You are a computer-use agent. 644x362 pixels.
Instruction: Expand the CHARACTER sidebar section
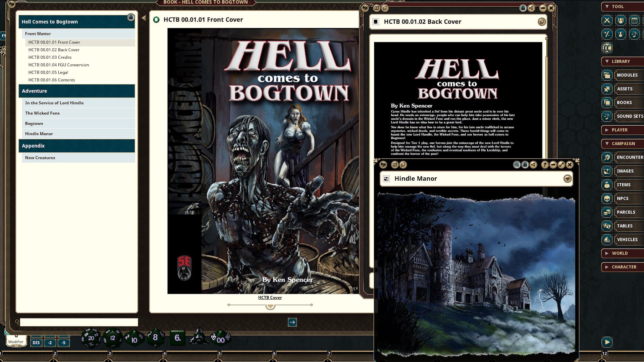[x=623, y=267]
